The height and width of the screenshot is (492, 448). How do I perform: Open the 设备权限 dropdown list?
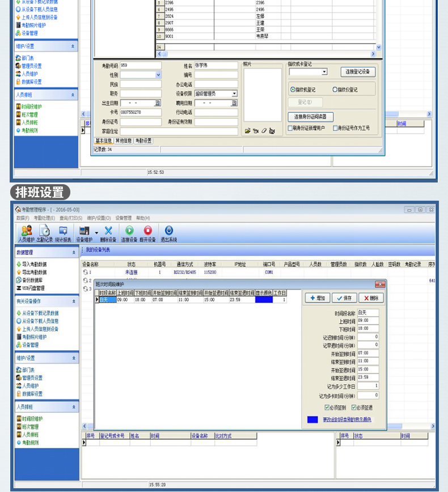(234, 94)
